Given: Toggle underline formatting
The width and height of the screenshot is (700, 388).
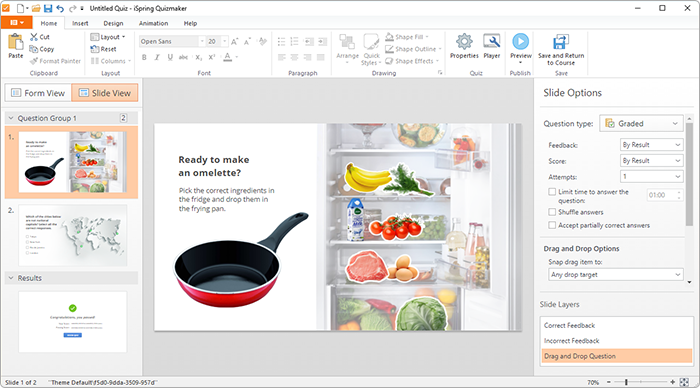Looking at the screenshot, I should click(170, 57).
